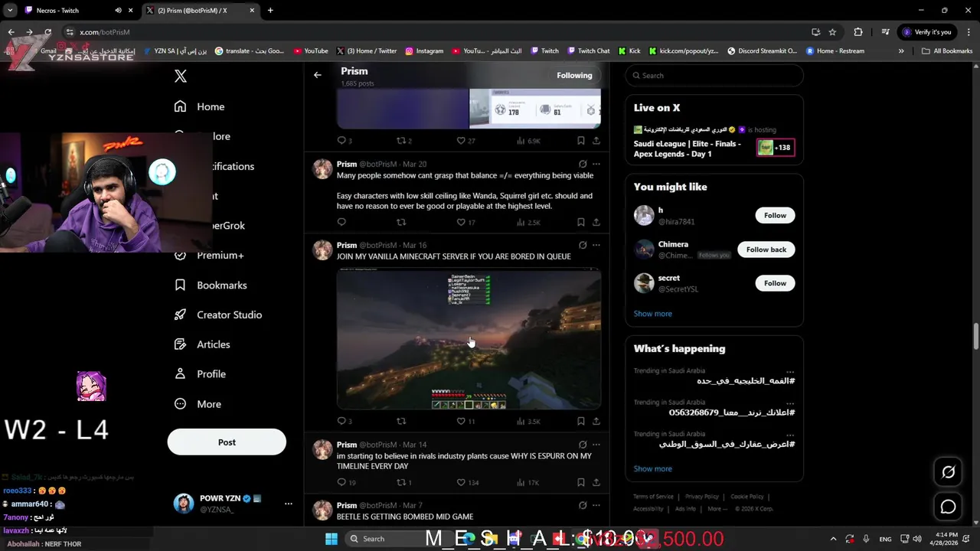The width and height of the screenshot is (980, 551).
Task: Reply to the Mar 20 Prism post
Action: coord(341,222)
